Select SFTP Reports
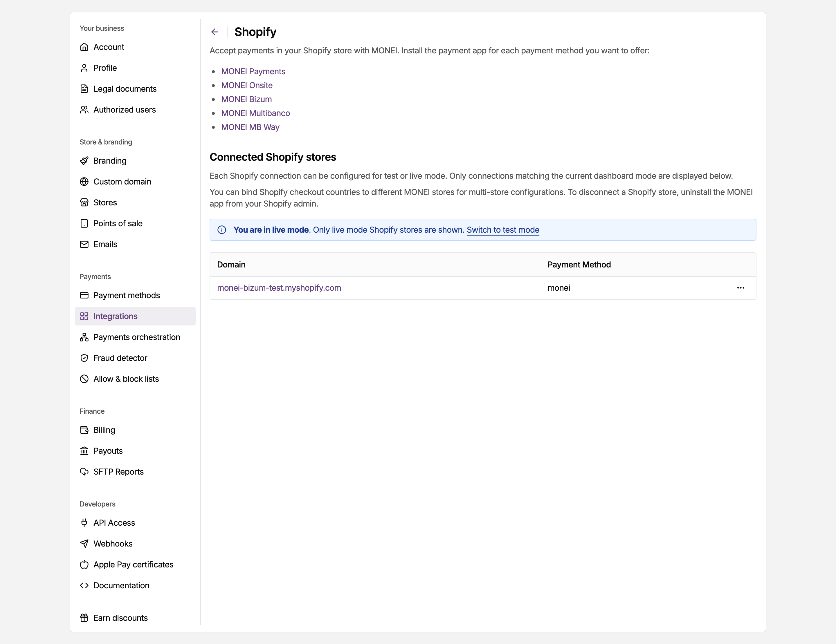 click(135, 471)
